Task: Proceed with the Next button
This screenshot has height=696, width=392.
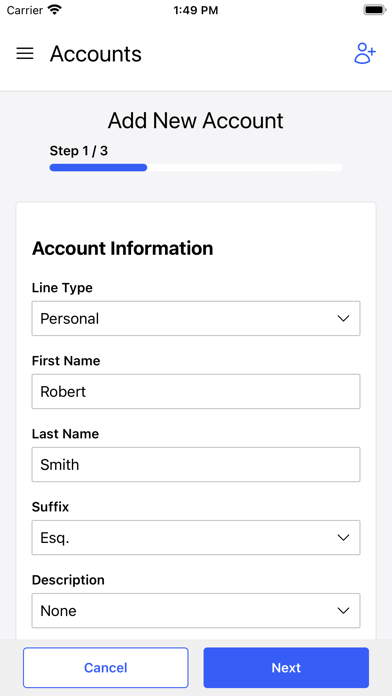Action: (286, 668)
